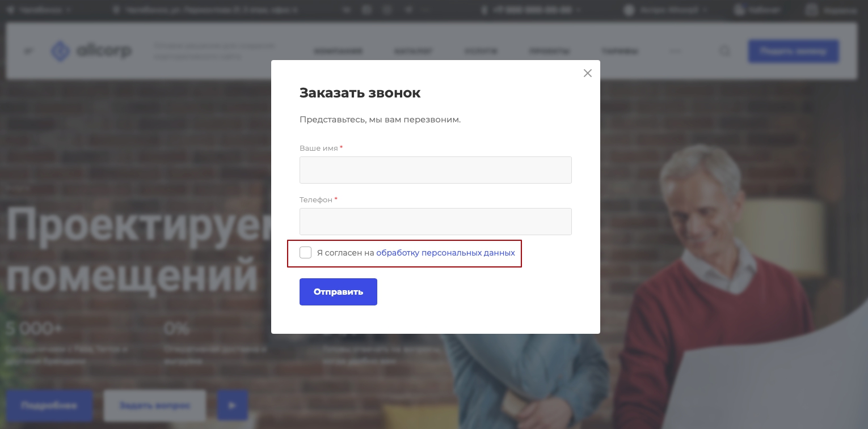This screenshot has height=429, width=868.
Task: Click the blurred Подробнее button on banner
Action: coord(49,405)
